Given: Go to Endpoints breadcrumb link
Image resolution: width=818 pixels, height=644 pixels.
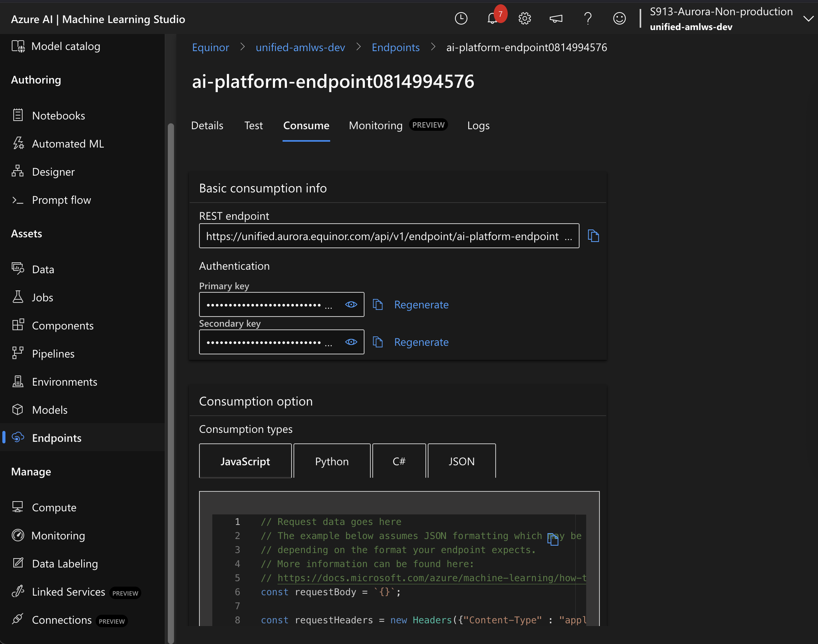Looking at the screenshot, I should click(395, 47).
